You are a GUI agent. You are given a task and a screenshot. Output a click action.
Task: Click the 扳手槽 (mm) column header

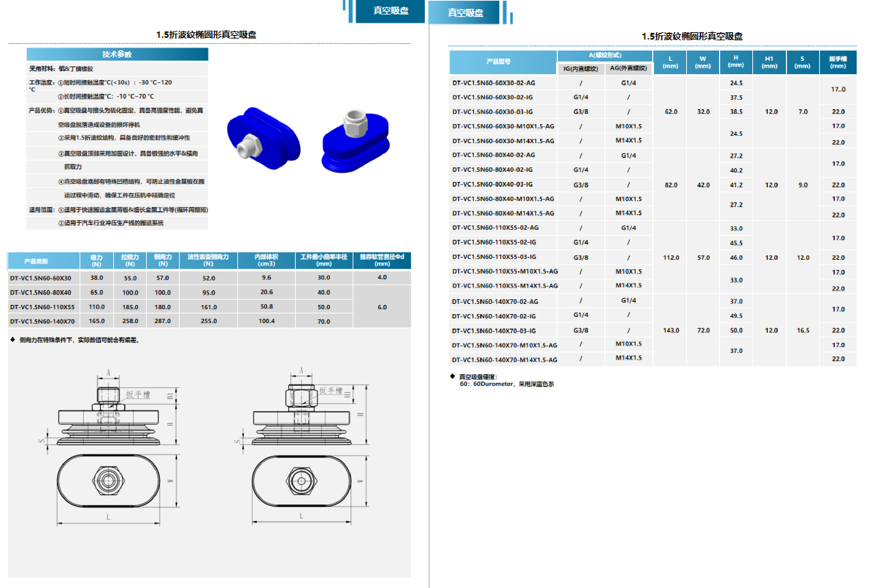[837, 62]
